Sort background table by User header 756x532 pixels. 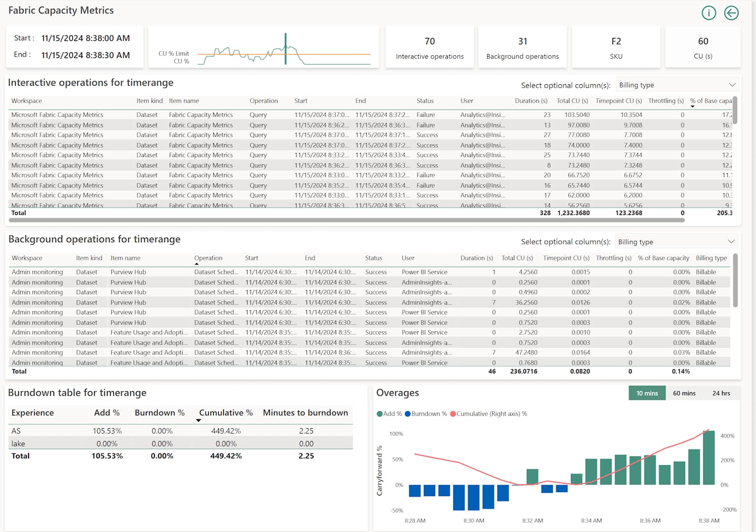coord(408,258)
